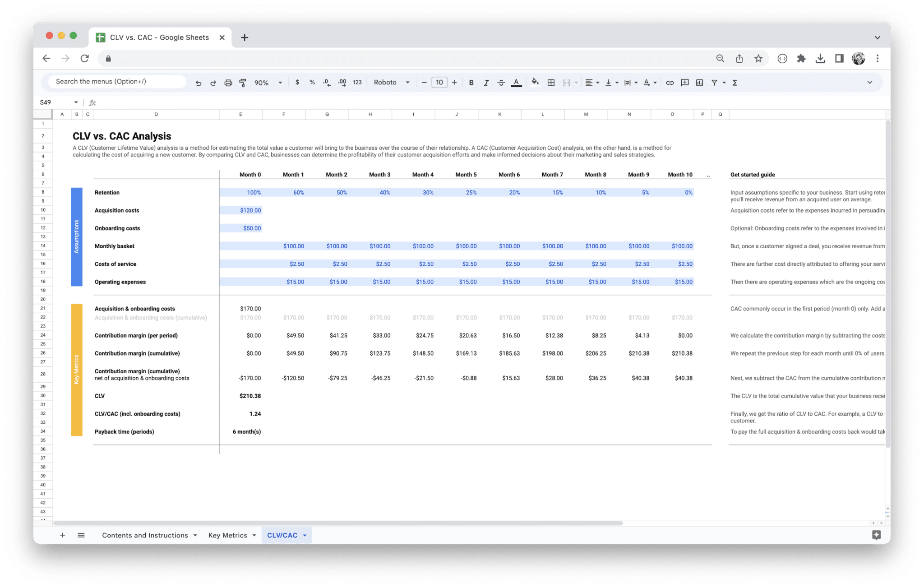Click the Undo icon
924x588 pixels.
tap(199, 82)
